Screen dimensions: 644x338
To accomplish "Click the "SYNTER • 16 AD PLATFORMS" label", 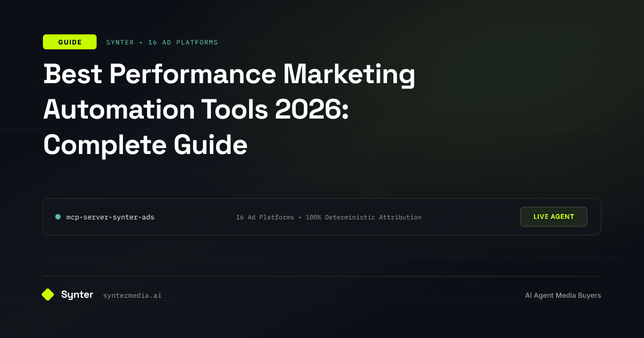I will [x=162, y=42].
